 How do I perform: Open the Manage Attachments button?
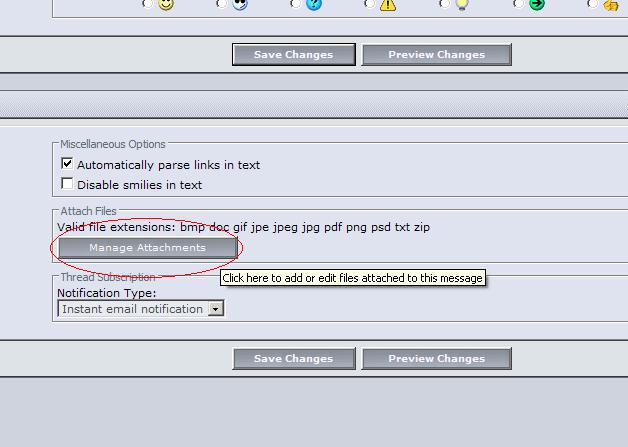point(148,248)
